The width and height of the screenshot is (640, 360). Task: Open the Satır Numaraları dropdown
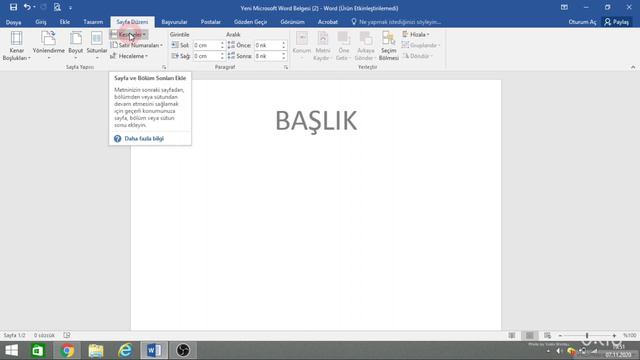click(x=137, y=45)
